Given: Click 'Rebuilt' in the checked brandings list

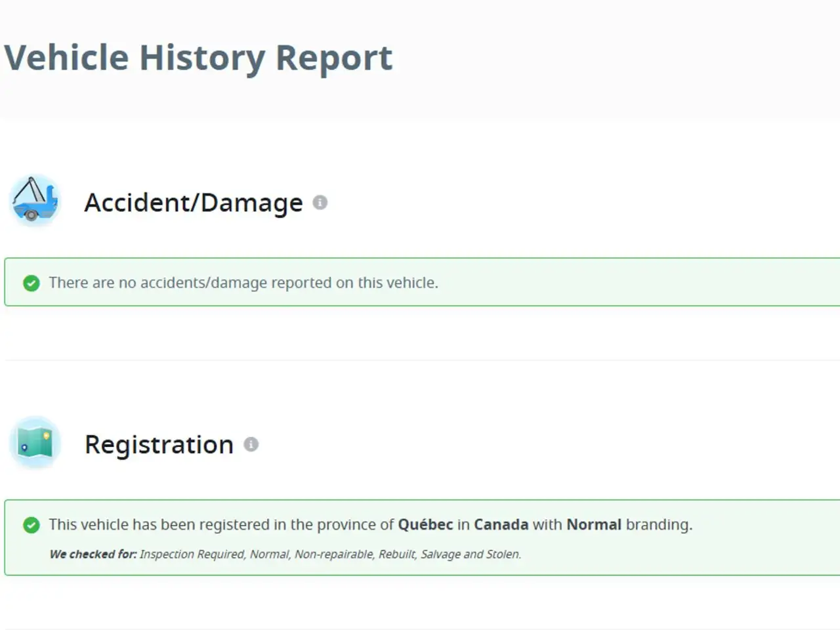Looking at the screenshot, I should click(x=397, y=554).
